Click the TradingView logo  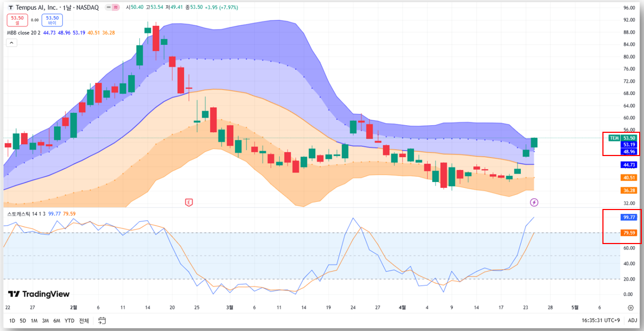(39, 294)
